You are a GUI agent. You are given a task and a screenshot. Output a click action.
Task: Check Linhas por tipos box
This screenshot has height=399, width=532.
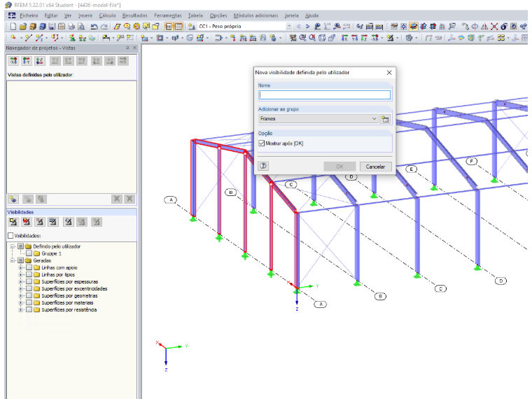(x=29, y=274)
